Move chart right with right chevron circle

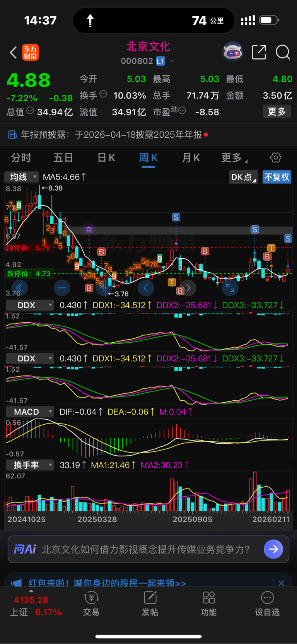(188, 288)
